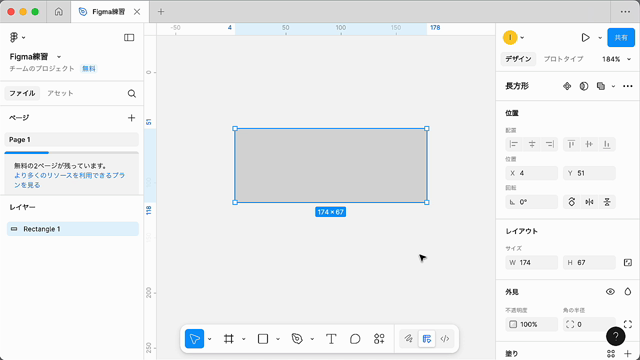640x360 pixels.
Task: Select the Comment tool
Action: tap(355, 339)
